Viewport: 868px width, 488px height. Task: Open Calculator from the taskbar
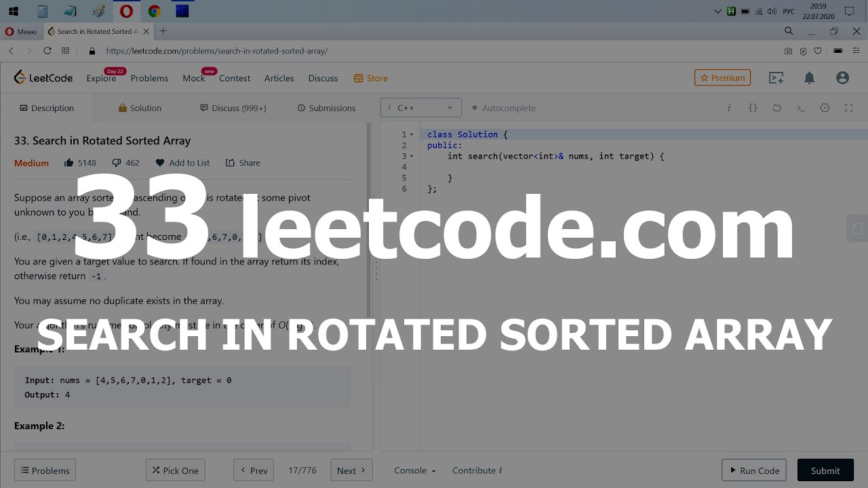pyautogui.click(x=42, y=11)
